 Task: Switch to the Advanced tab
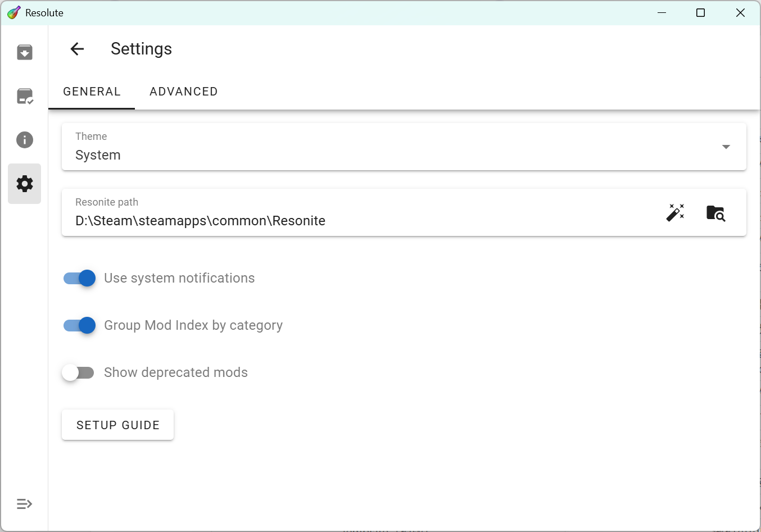point(183,92)
